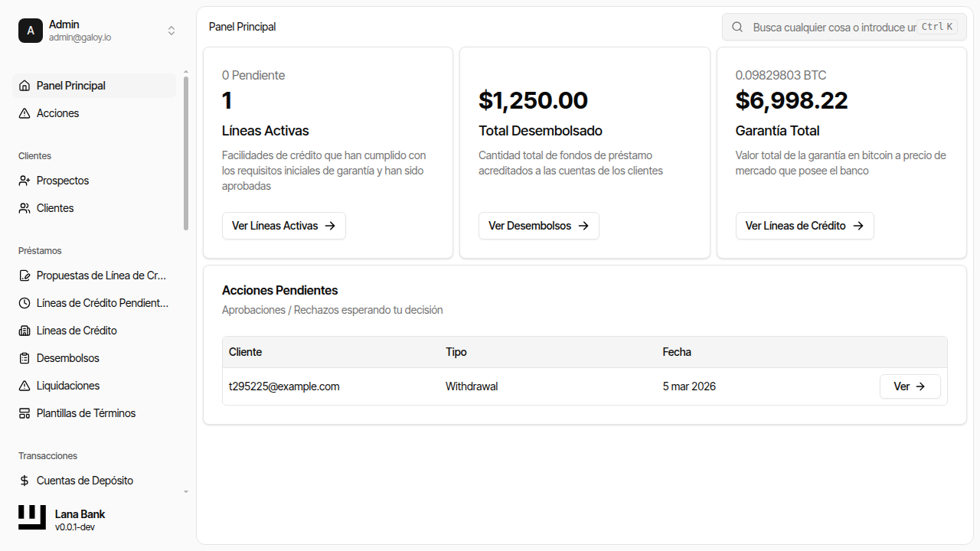Click the magnifying glass search icon
980x551 pixels.
737,27
